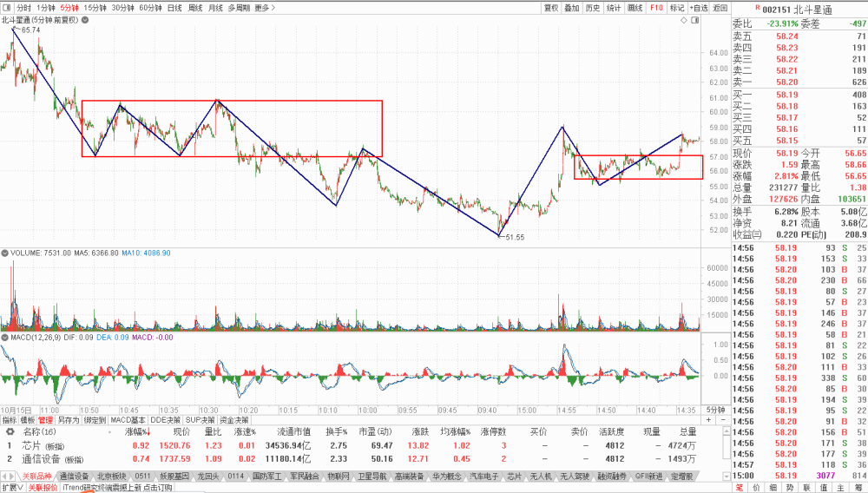Click the round arrow icon beside MACD(12,26,9)

click(4, 337)
